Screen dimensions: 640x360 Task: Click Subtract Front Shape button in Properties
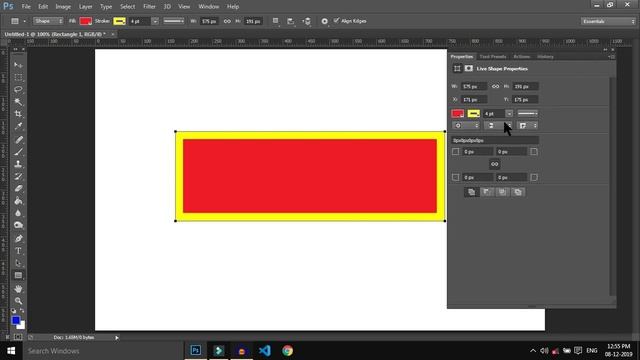tap(487, 192)
